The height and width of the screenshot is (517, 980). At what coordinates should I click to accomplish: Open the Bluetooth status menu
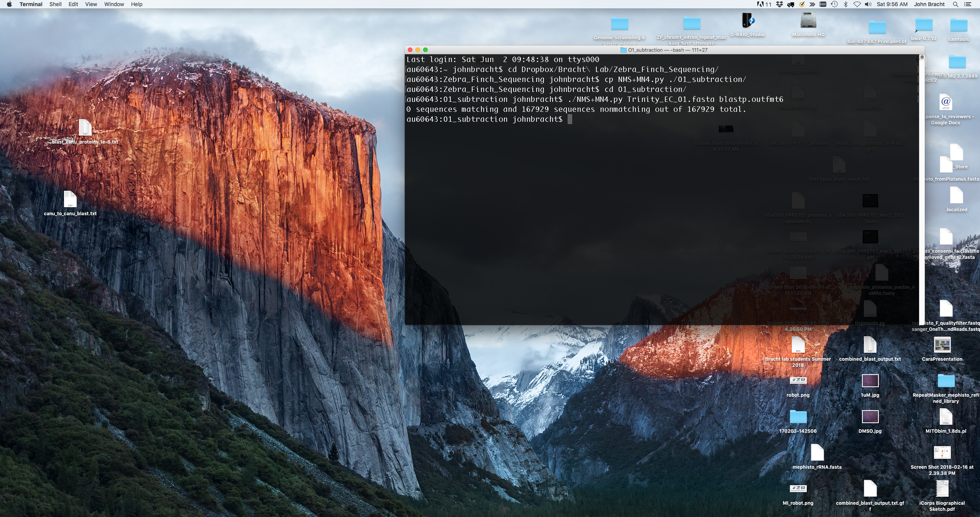(845, 4)
